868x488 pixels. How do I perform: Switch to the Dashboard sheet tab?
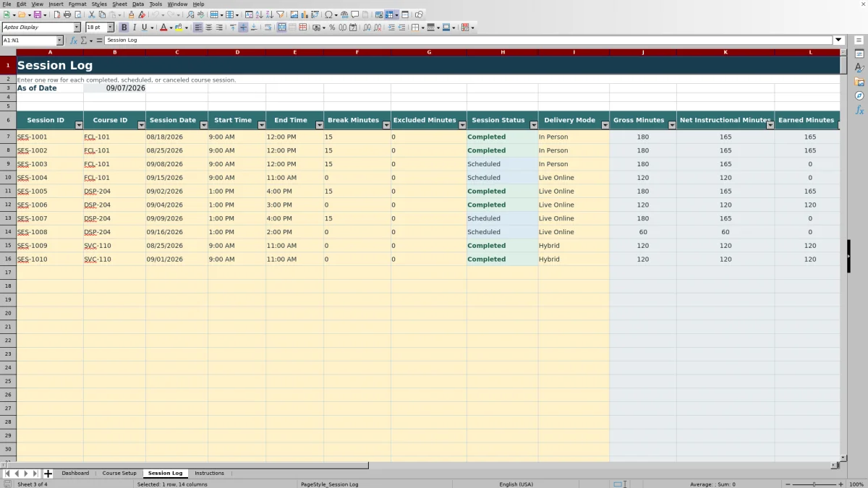coord(75,474)
